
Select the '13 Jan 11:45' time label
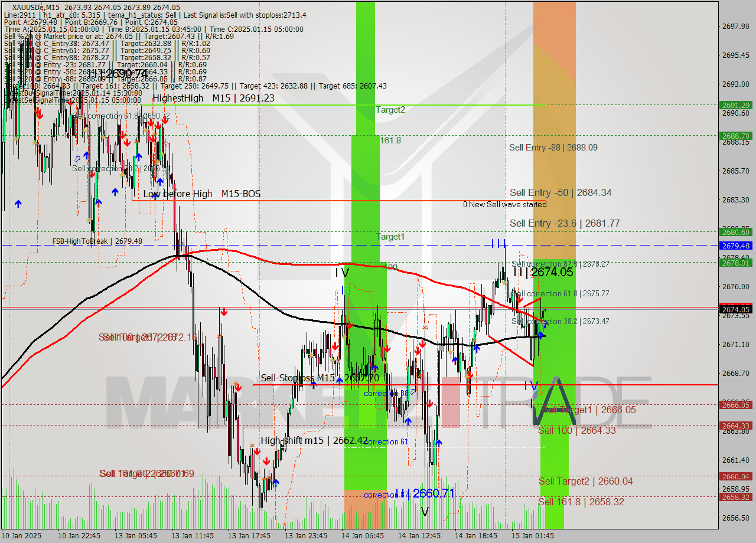tap(193, 535)
